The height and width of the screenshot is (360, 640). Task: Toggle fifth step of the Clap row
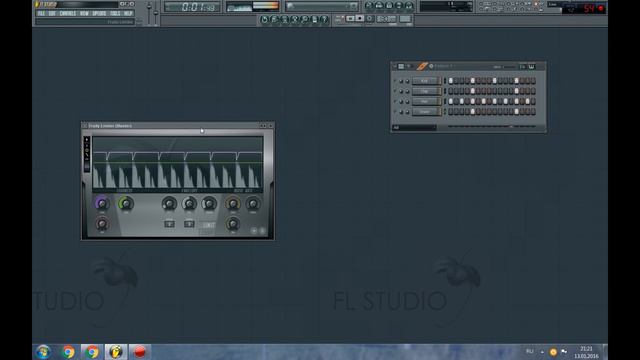pos(473,91)
